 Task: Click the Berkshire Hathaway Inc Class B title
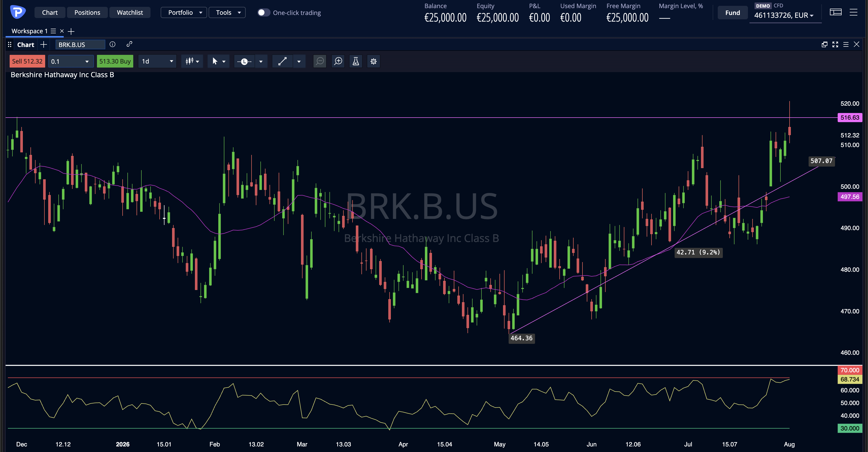click(62, 75)
